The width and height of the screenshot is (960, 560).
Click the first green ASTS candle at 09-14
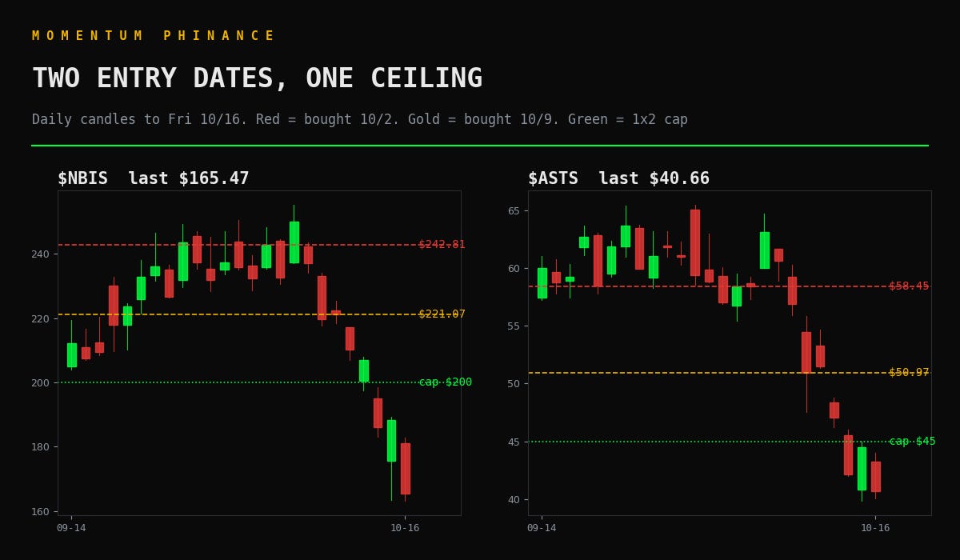click(542, 282)
